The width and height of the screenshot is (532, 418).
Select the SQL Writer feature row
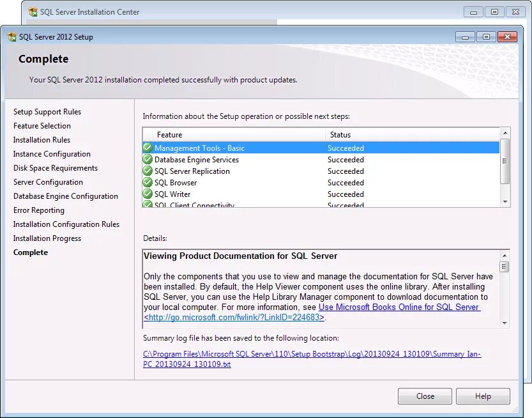[x=321, y=194]
